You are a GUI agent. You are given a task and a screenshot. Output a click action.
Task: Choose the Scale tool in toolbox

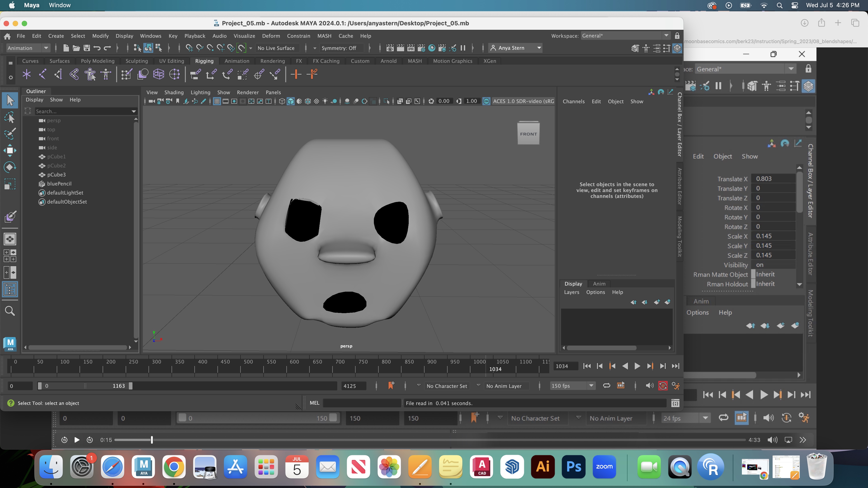pos(10,184)
